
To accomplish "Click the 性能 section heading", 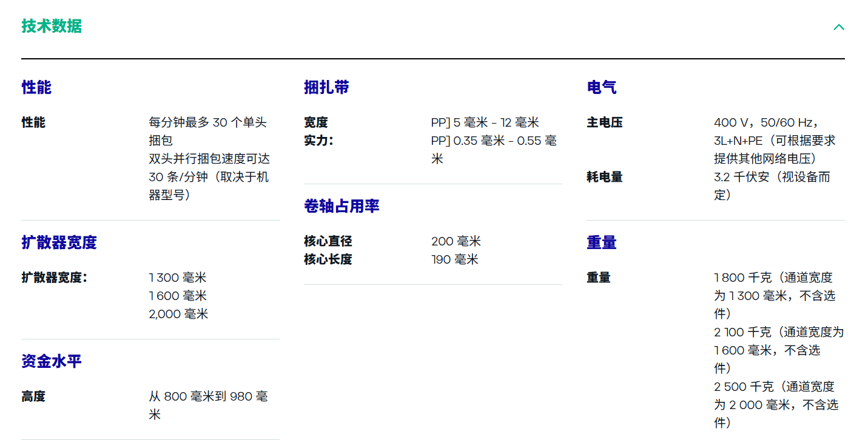I will (x=36, y=87).
